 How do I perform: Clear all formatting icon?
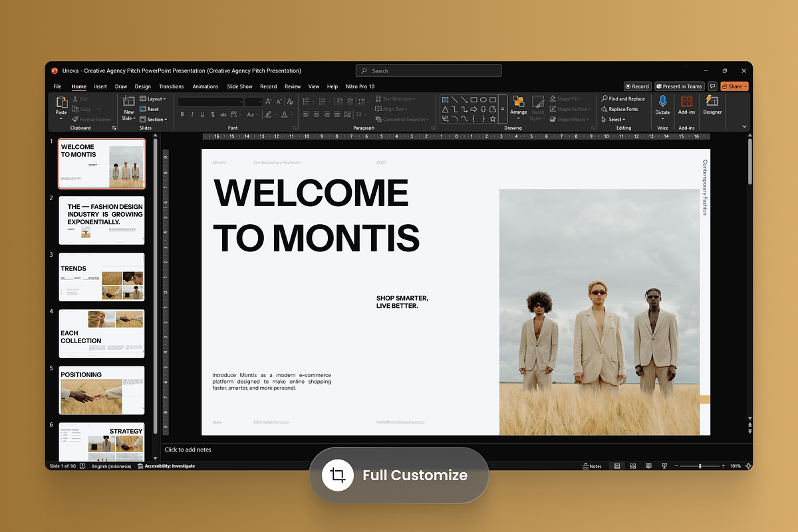tap(290, 101)
